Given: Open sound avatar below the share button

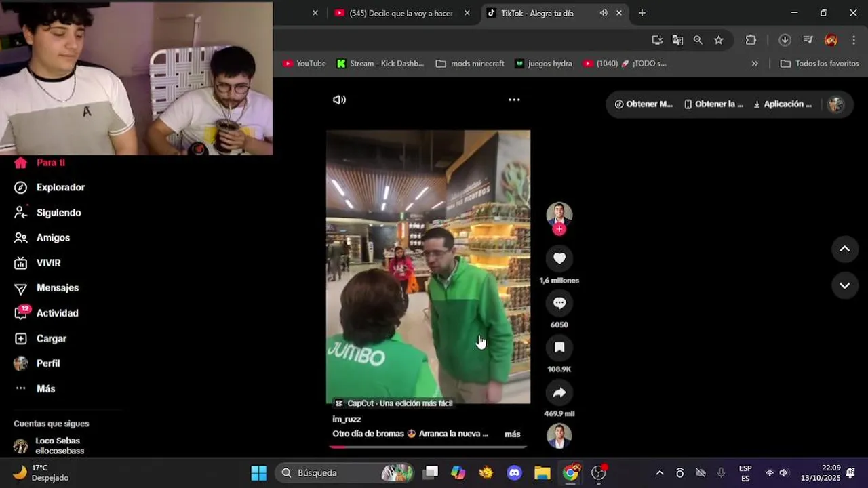Looking at the screenshot, I should [x=559, y=436].
